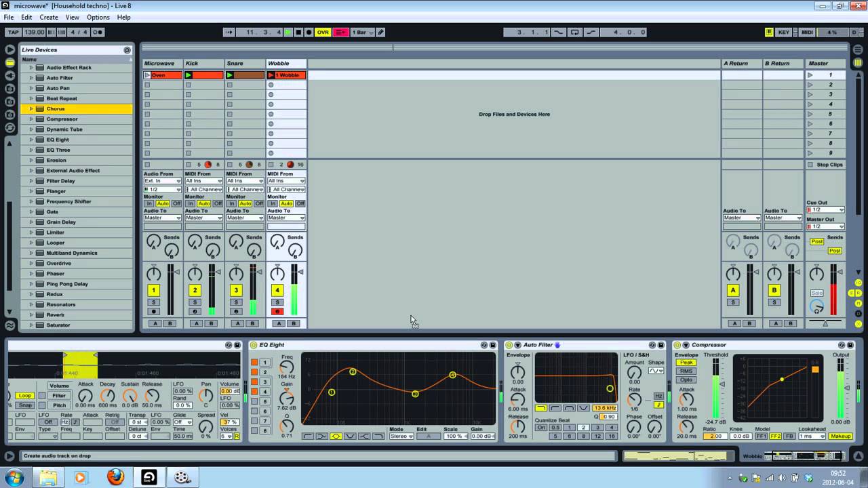Toggle track 1 Microwave activator button
Screen dimensions: 868x488
pos(154,290)
